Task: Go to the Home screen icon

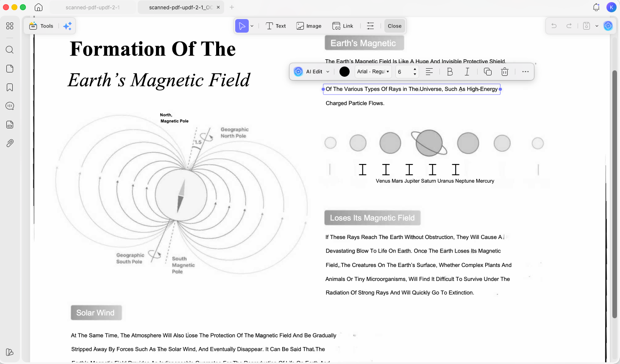Action: (x=39, y=7)
